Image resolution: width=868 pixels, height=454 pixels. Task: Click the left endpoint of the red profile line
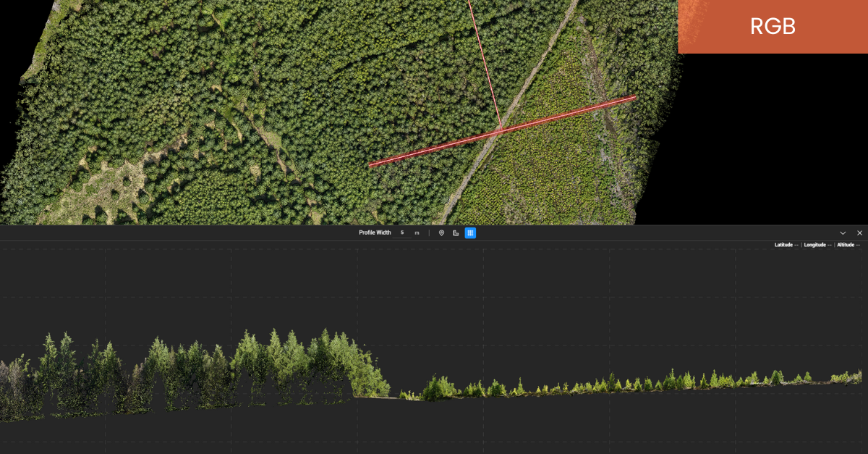(x=370, y=165)
